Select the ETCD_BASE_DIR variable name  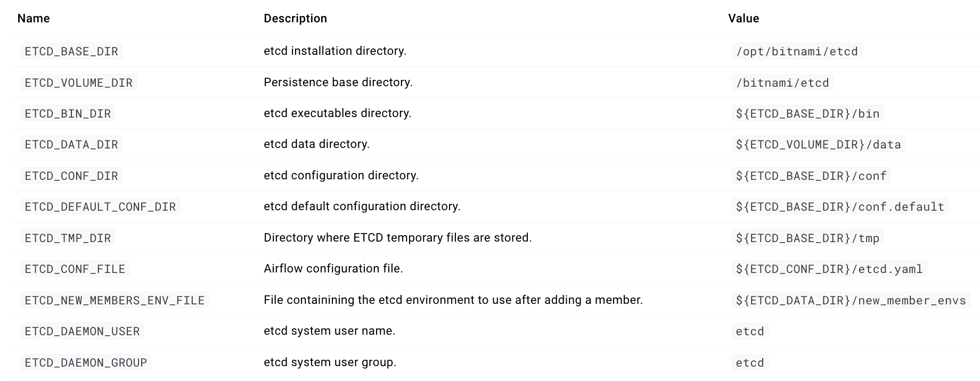71,52
